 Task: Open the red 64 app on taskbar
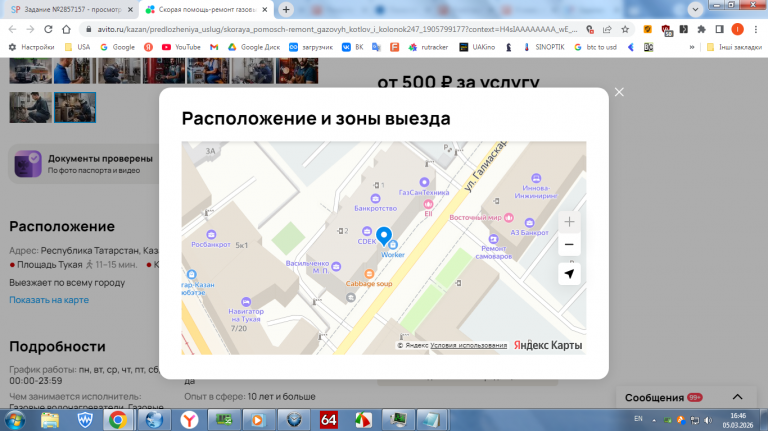[x=328, y=420]
